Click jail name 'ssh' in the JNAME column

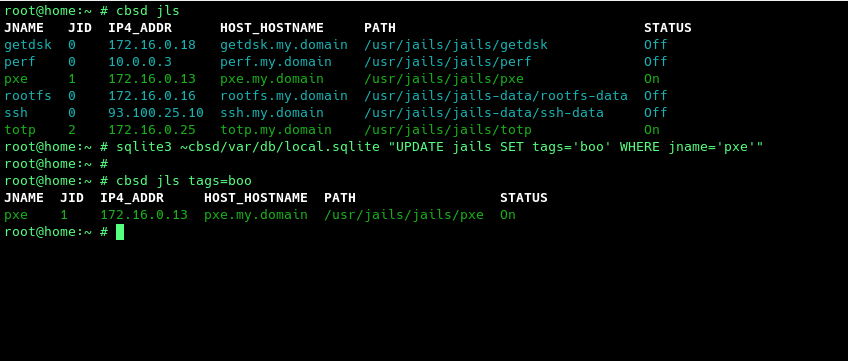pyautogui.click(x=16, y=113)
